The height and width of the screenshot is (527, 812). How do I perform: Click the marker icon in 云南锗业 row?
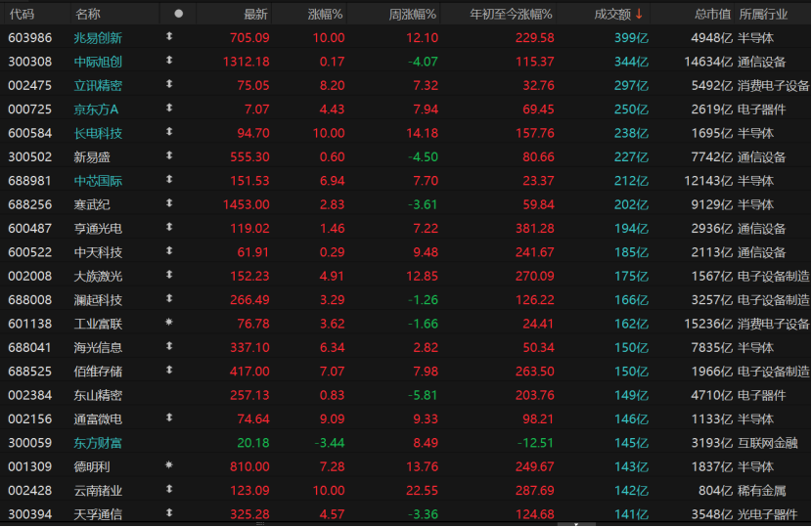point(169,489)
